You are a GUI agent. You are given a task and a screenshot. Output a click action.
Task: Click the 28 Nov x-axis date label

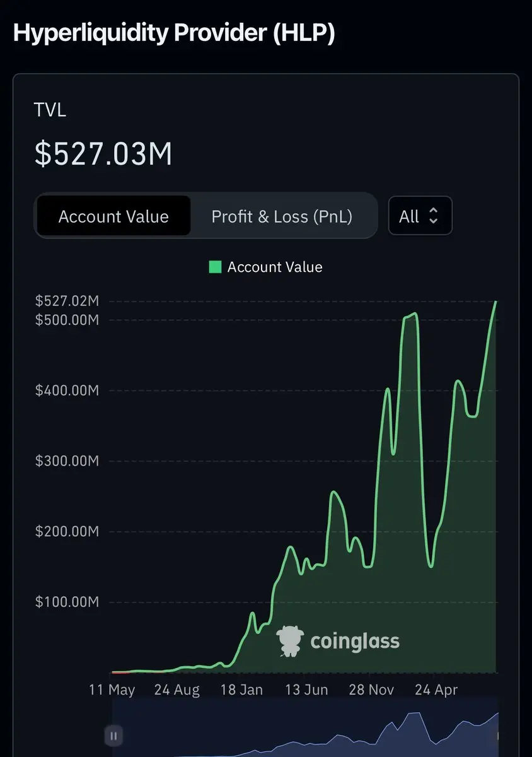(371, 690)
